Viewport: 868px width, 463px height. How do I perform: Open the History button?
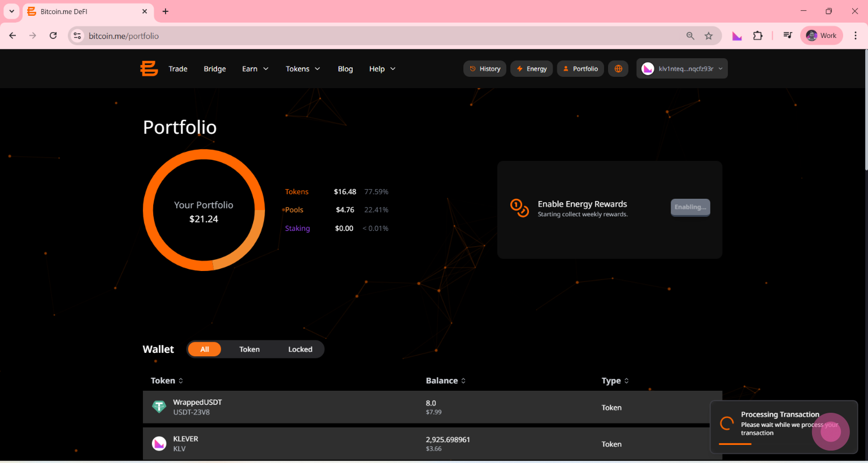tap(485, 69)
